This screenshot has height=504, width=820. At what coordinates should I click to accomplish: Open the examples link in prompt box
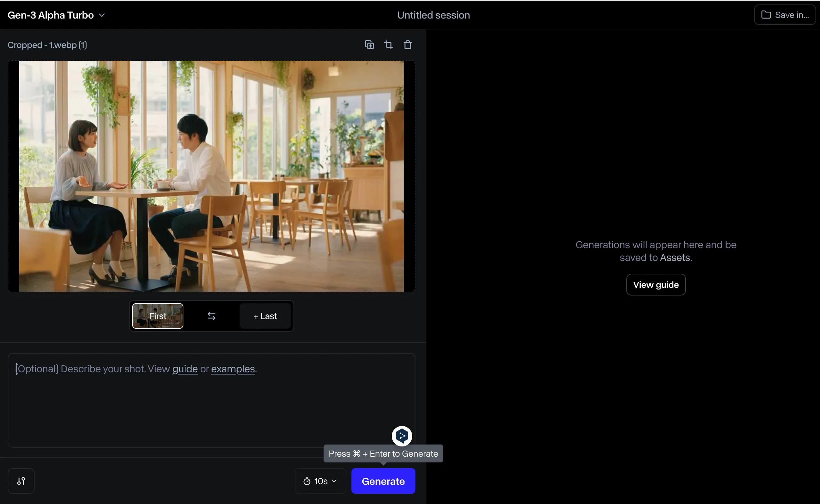(233, 369)
